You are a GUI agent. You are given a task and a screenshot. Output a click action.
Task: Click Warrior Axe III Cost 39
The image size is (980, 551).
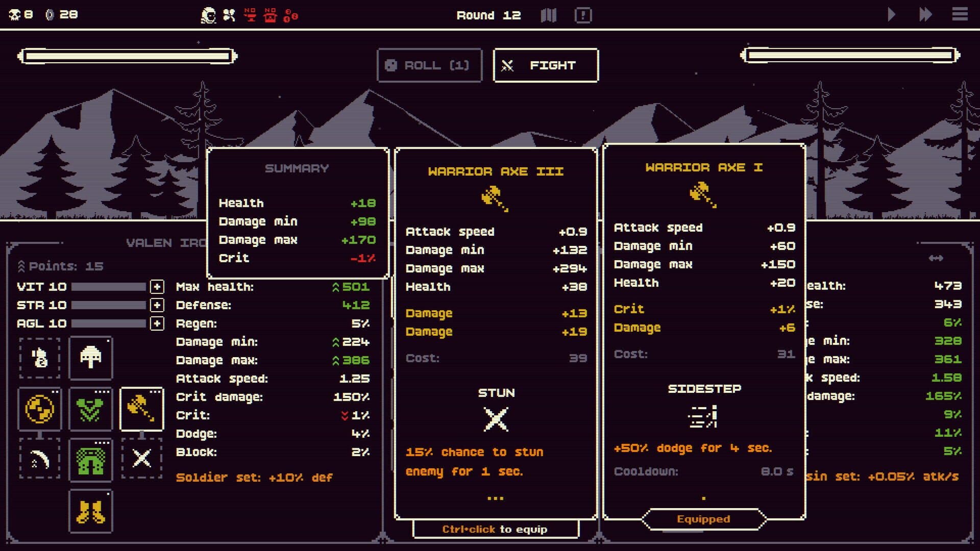point(496,358)
